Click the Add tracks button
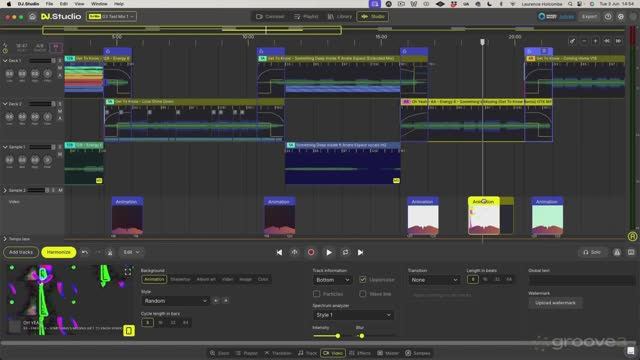 (21, 253)
